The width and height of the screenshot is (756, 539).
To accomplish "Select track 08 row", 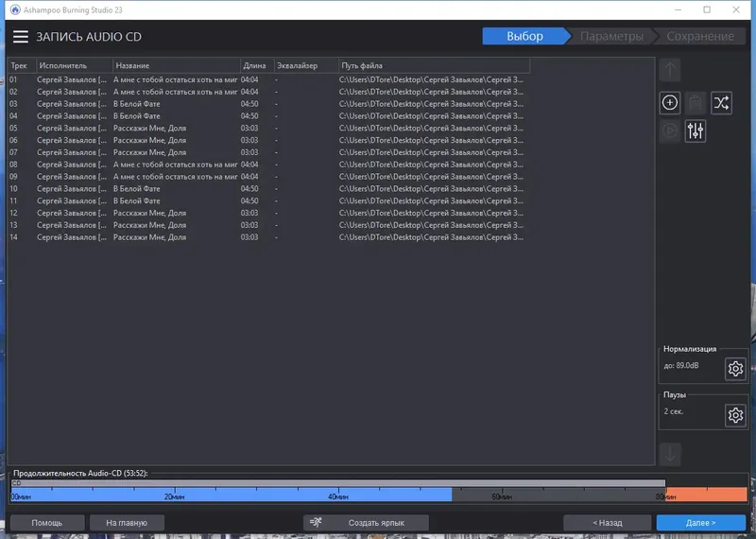I will coord(268,165).
